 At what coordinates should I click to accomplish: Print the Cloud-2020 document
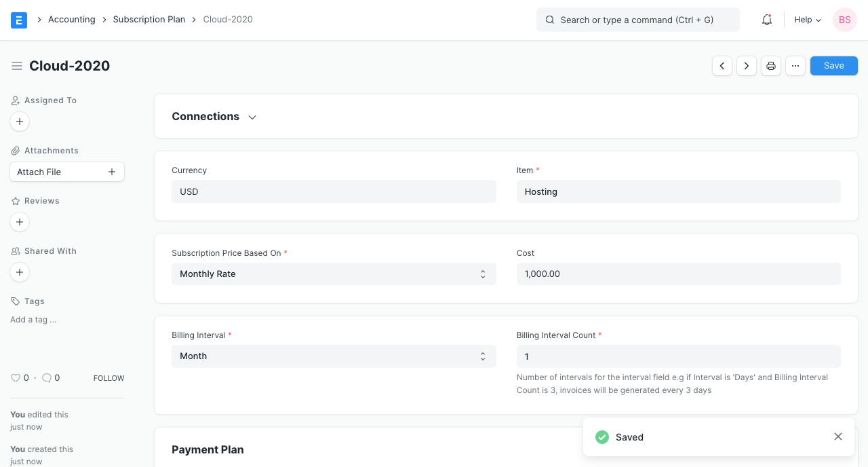pyautogui.click(x=770, y=65)
